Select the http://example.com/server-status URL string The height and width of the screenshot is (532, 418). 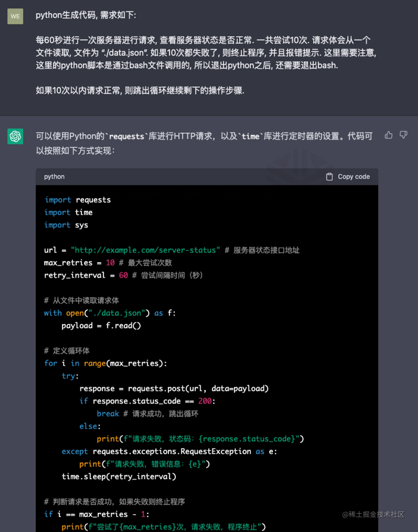point(145,250)
